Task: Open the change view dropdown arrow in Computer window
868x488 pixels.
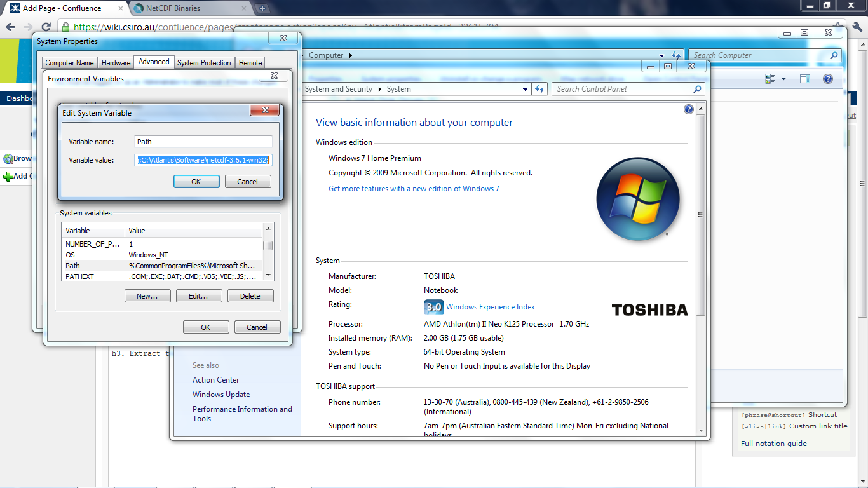Action: 783,79
